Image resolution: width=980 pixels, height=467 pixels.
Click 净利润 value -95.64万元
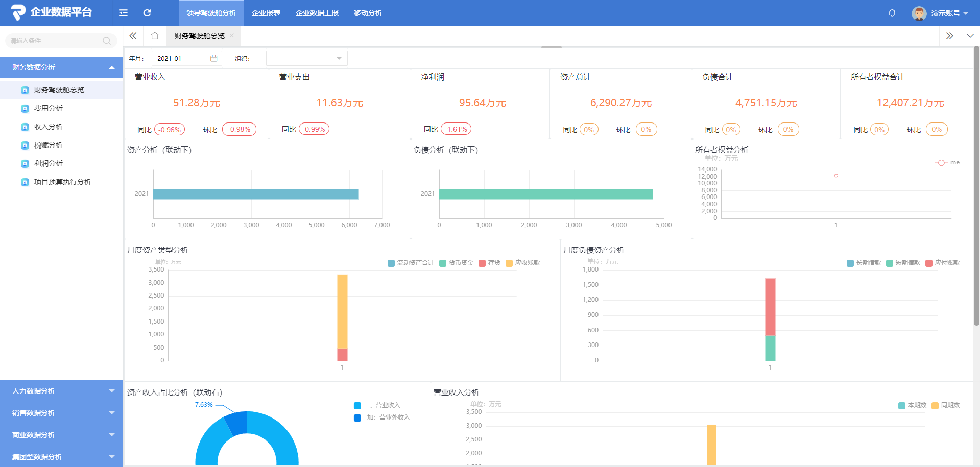pos(481,103)
